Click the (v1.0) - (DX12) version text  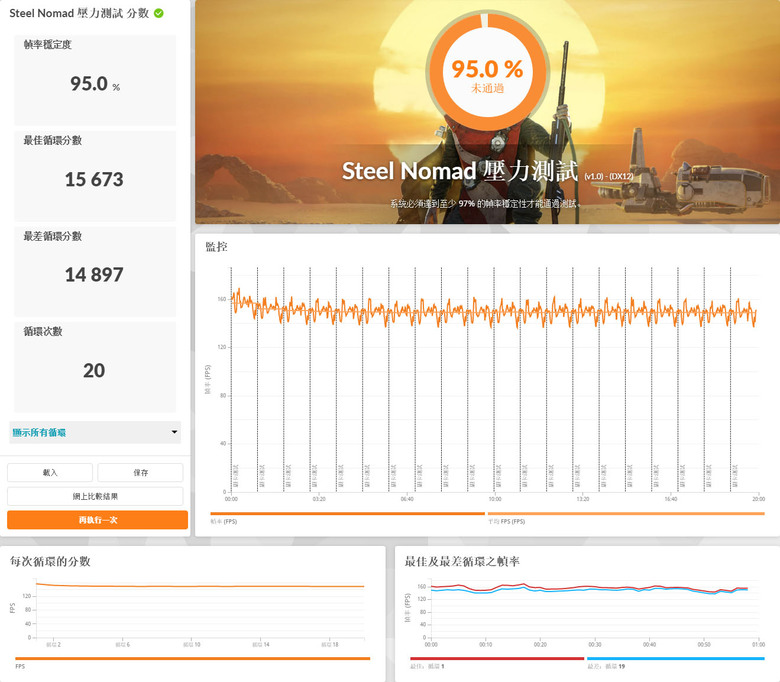click(x=608, y=177)
